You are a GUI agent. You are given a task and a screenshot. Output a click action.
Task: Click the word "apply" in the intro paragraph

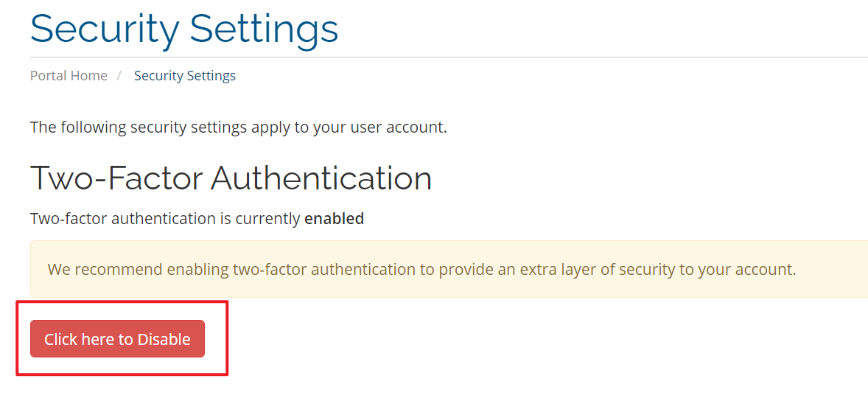tap(270, 128)
